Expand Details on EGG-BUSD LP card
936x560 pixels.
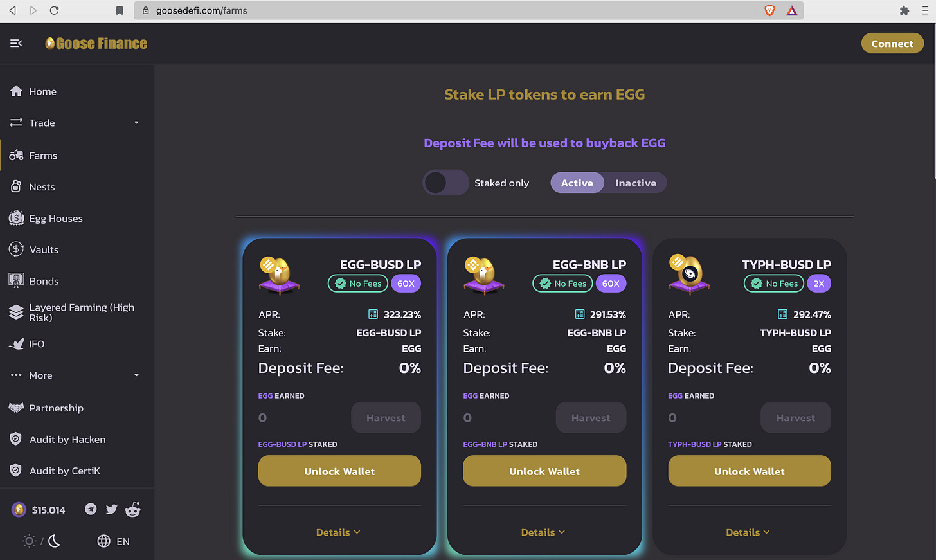click(339, 532)
